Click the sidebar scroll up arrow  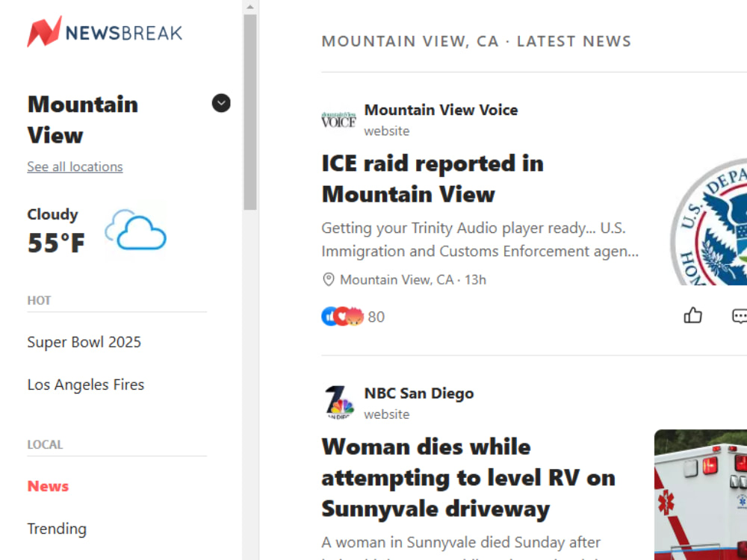(250, 7)
